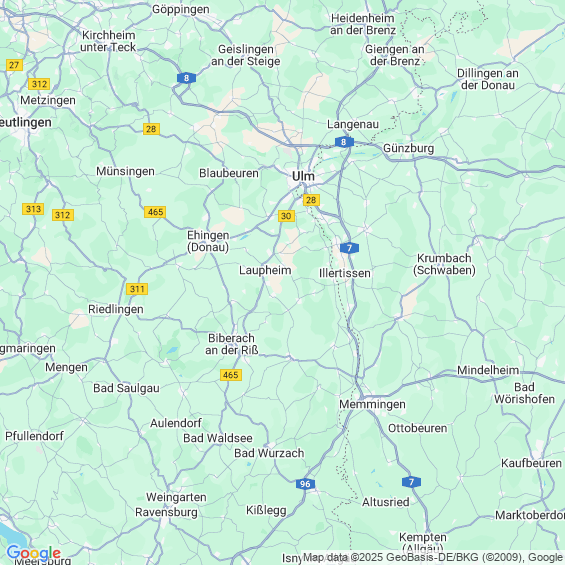Click the Günzburg town label

[x=408, y=148]
